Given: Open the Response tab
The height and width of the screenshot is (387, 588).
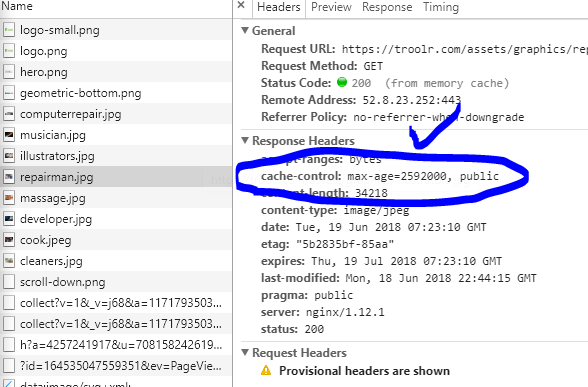Looking at the screenshot, I should click(387, 7).
